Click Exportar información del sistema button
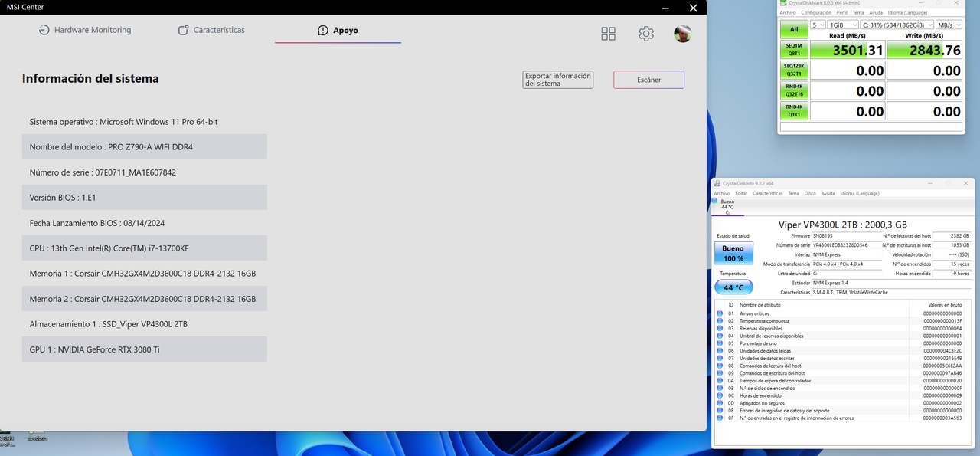The height and width of the screenshot is (456, 980). [558, 80]
